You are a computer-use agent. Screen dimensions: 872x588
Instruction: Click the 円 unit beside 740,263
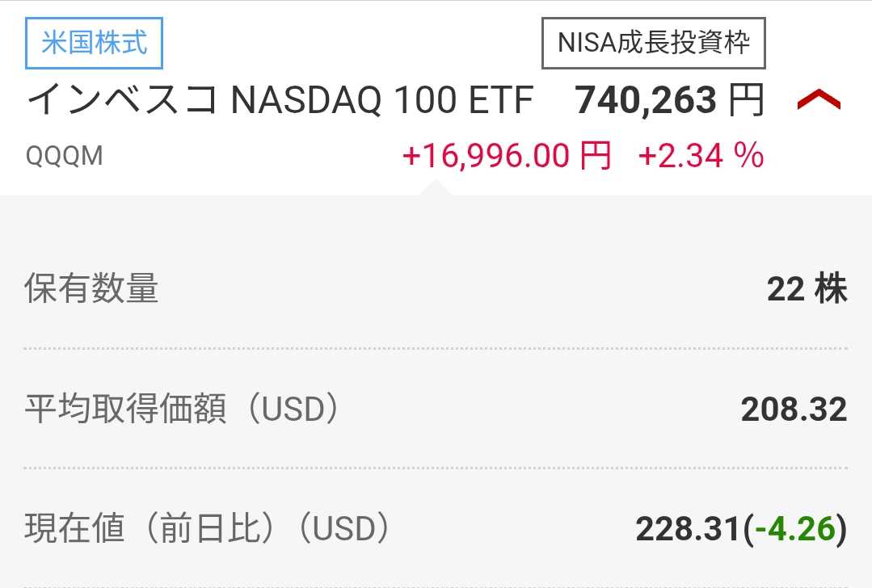pos(746,101)
